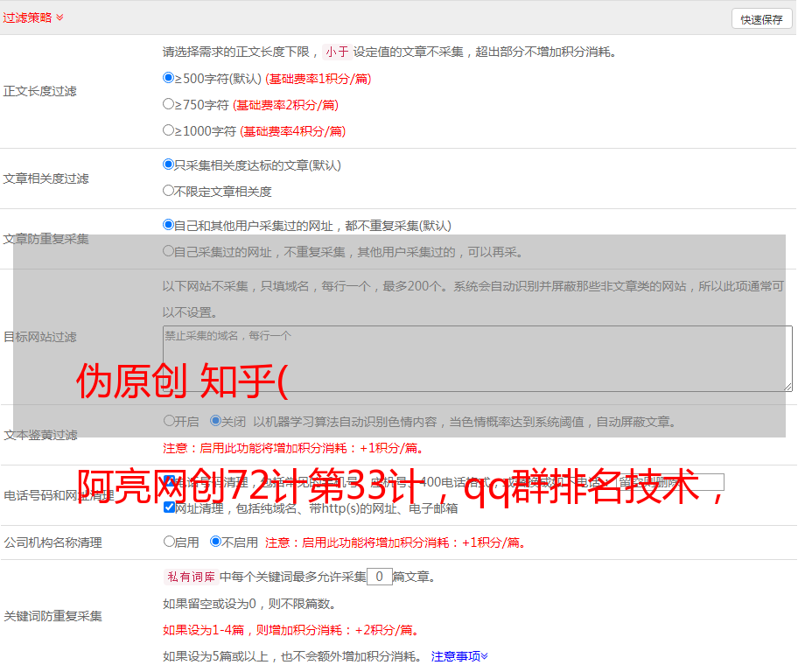Image resolution: width=798 pixels, height=672 pixels.
Task: Select 关闭 for 文本鉴黄过滤
Action: click(x=216, y=421)
